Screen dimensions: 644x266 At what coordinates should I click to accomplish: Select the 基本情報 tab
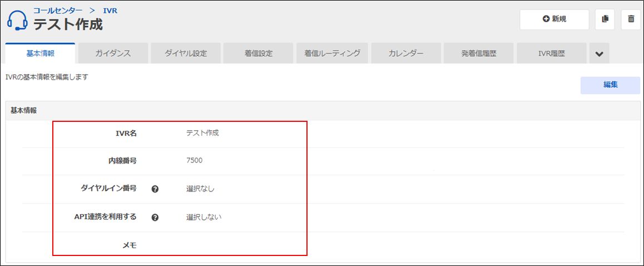(40, 53)
